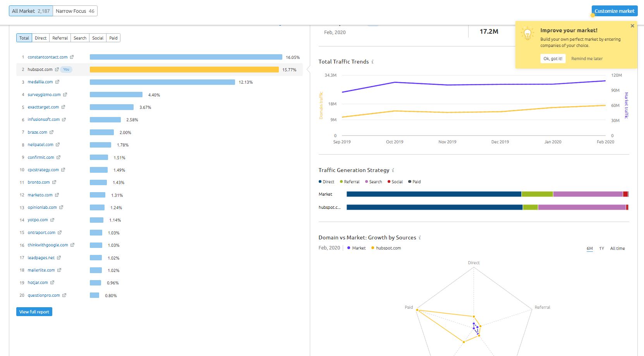Image resolution: width=644 pixels, height=356 pixels.
Task: Toggle Paid legend in Traffic Generation Strategy
Action: (x=414, y=182)
